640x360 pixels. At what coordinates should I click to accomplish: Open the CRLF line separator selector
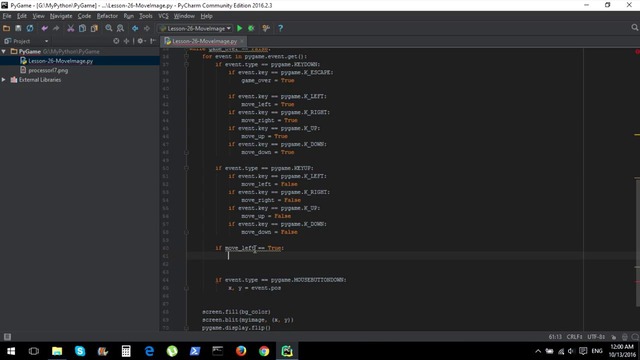point(574,337)
